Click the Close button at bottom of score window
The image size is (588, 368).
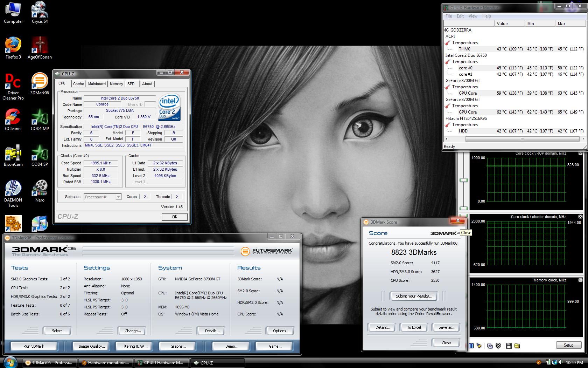(446, 343)
